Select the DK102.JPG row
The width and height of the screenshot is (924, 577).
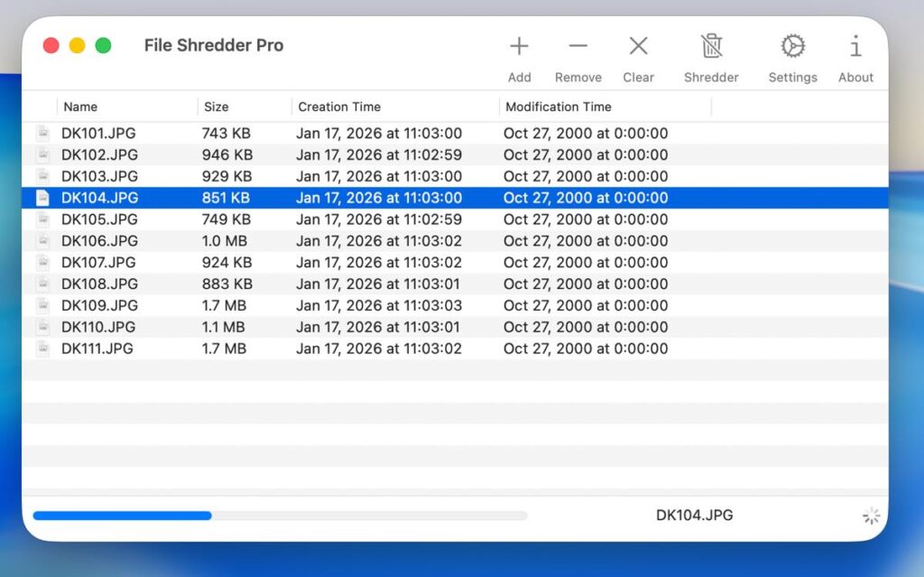click(x=99, y=155)
